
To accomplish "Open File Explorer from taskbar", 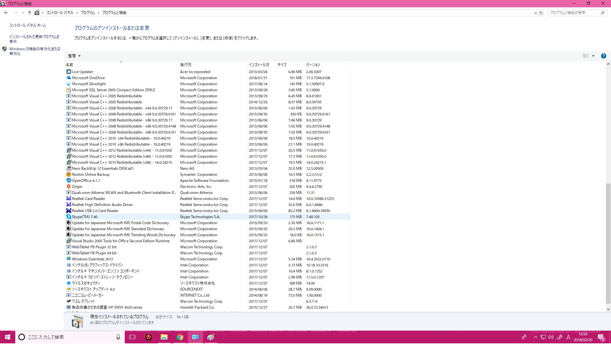I will coord(164,337).
